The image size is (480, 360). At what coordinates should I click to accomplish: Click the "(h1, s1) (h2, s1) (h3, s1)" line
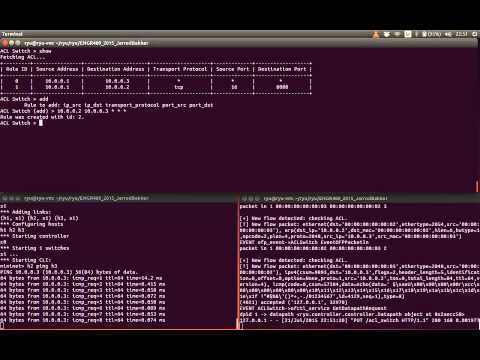pos(39,218)
